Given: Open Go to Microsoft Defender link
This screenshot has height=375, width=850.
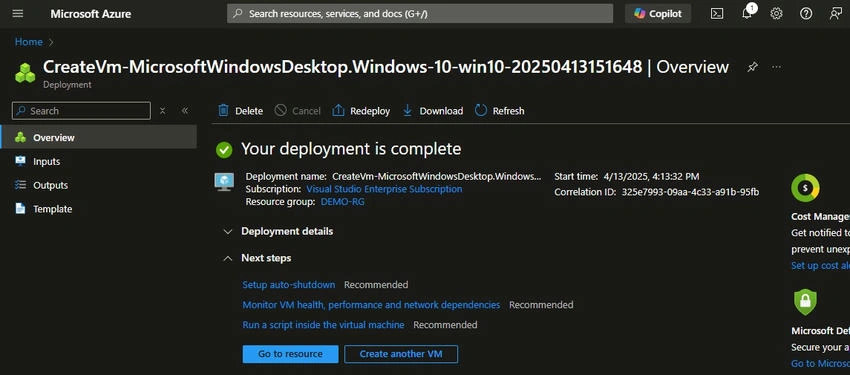Looking at the screenshot, I should pos(820,364).
